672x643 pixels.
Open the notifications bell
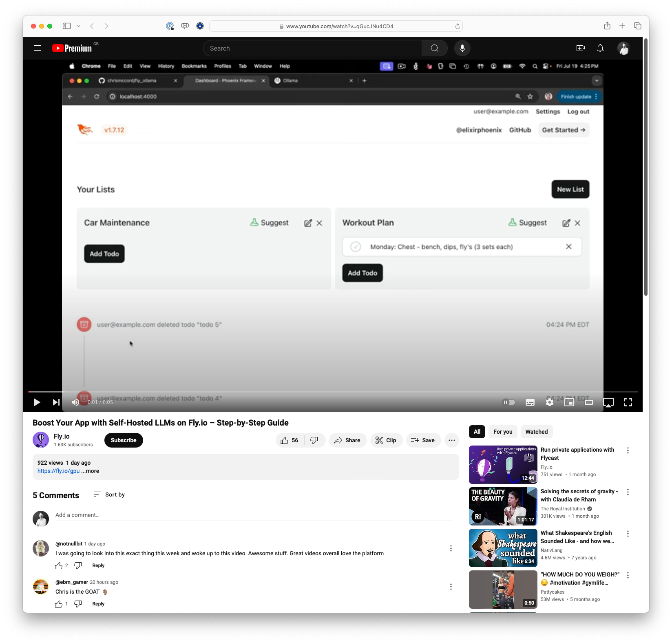tap(600, 48)
